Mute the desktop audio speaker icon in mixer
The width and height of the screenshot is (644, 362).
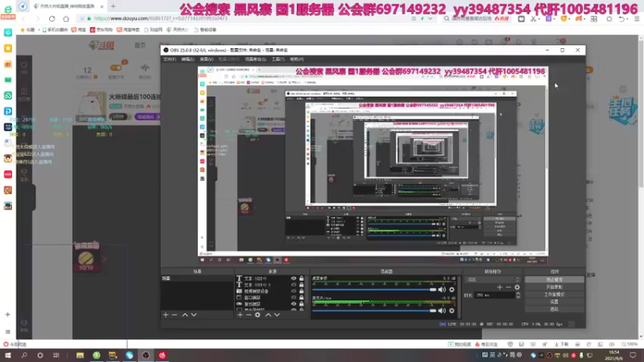(x=442, y=290)
